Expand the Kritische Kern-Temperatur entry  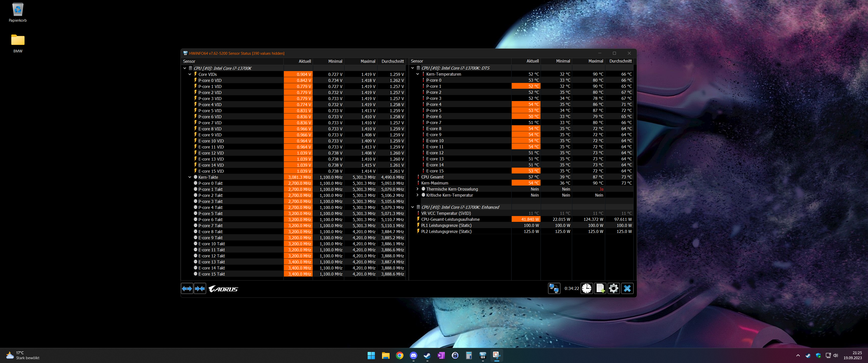click(418, 195)
